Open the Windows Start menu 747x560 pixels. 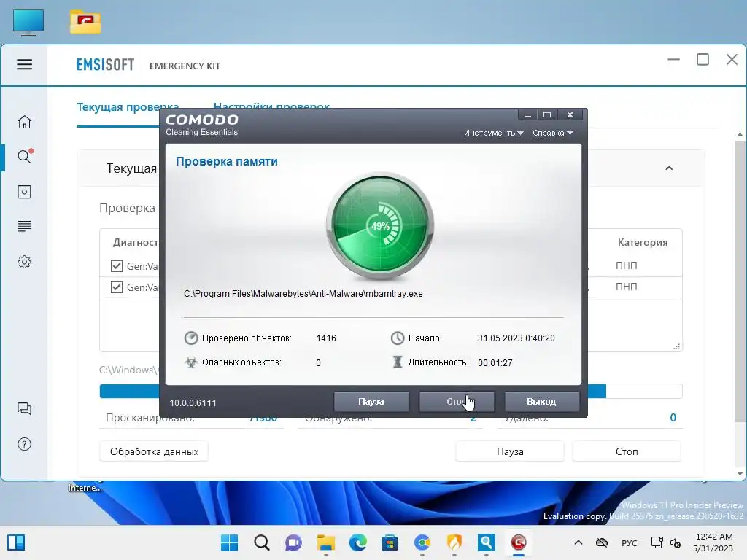pos(229,542)
